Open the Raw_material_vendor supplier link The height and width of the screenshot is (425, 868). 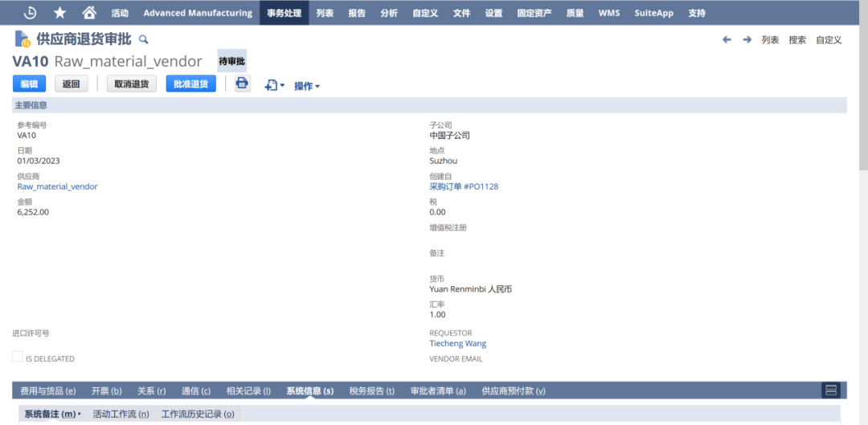click(x=58, y=186)
